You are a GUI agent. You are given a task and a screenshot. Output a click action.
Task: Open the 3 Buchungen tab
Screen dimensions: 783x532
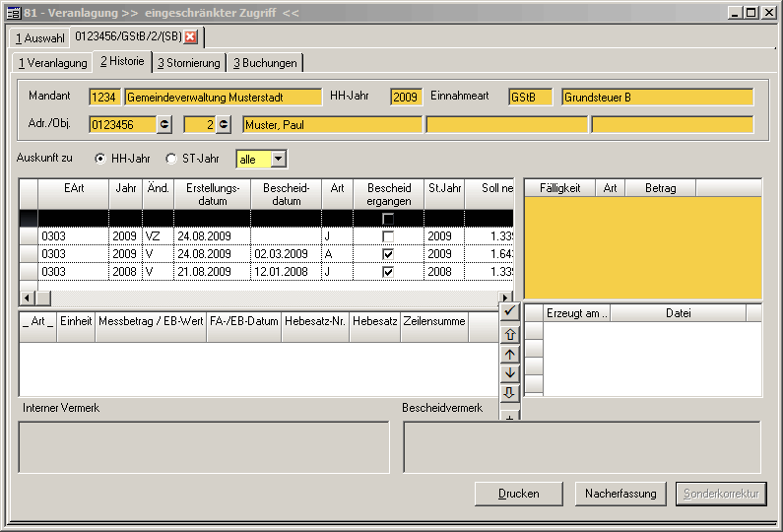(264, 63)
